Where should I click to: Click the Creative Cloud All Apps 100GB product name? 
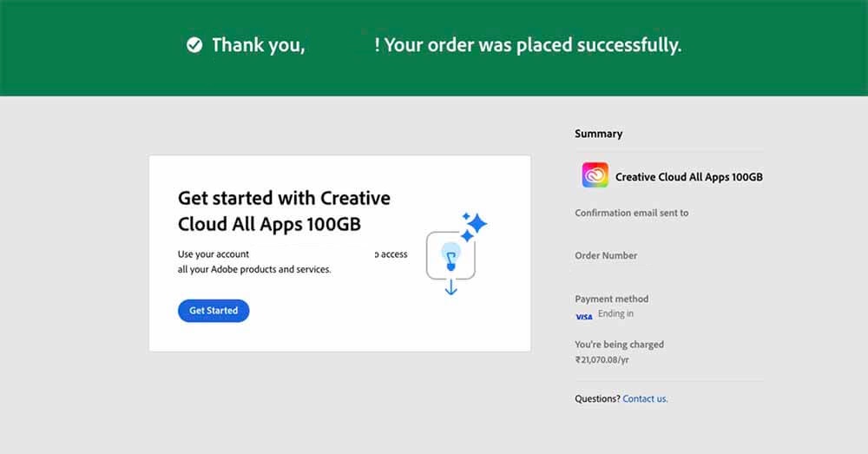pos(688,177)
